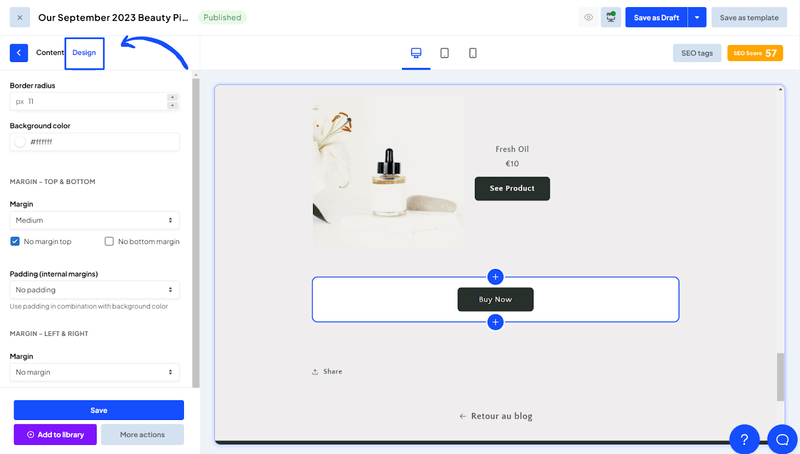Open the chat support bubble
The height and width of the screenshot is (454, 800).
click(782, 439)
